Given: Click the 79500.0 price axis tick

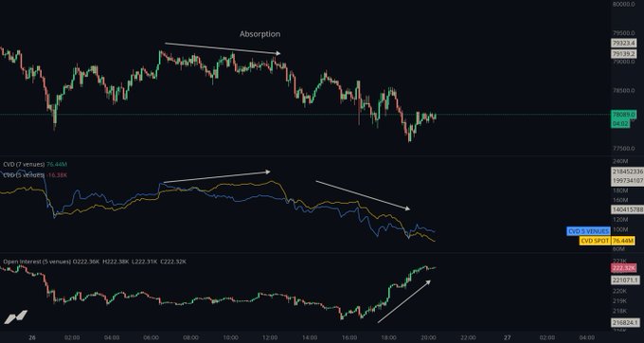Looking at the screenshot, I should 623,33.
